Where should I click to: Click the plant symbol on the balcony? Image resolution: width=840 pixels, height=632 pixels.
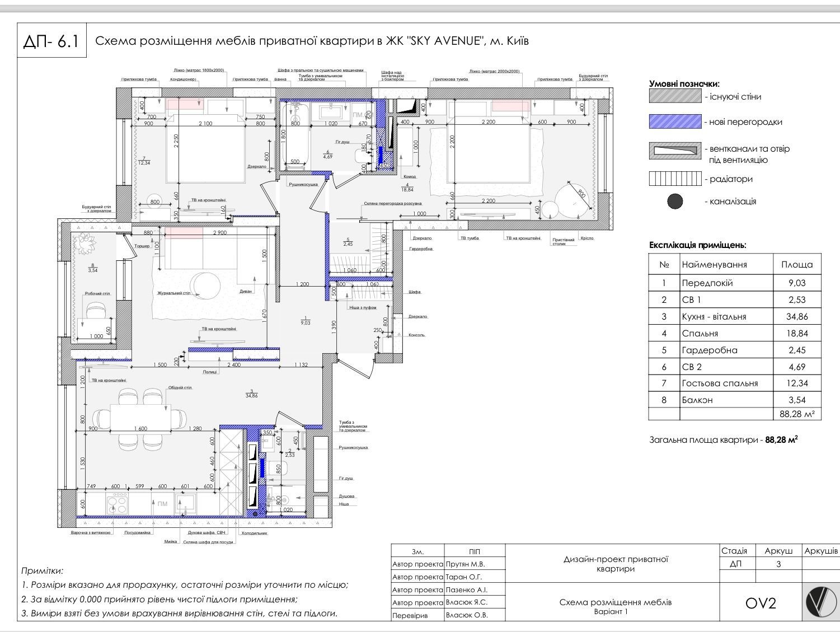[86, 244]
